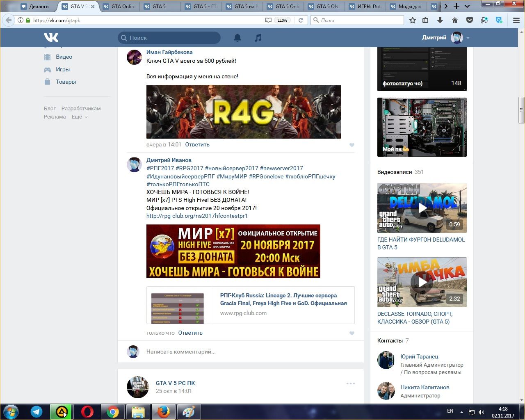Click the Firefox home button
Screen dimensions: 525x420
pyautogui.click(x=455, y=20)
